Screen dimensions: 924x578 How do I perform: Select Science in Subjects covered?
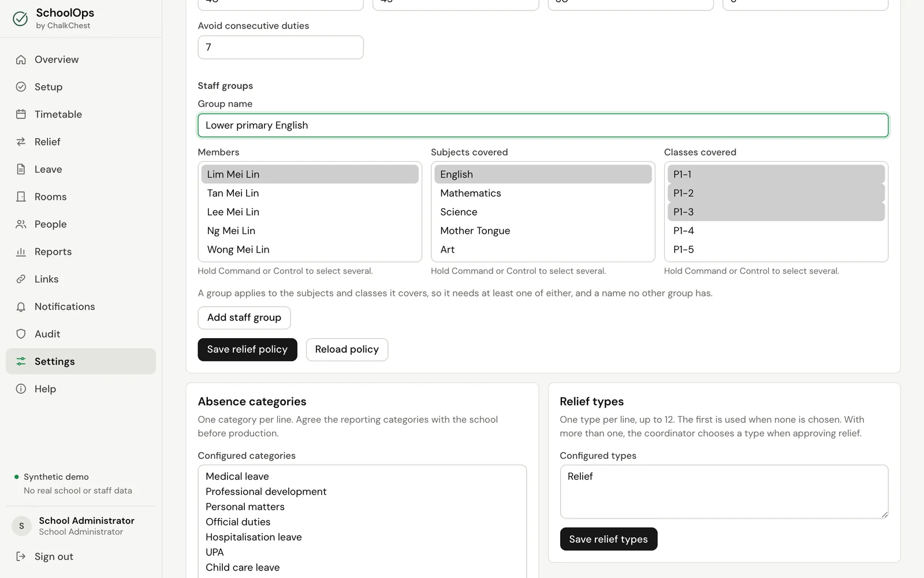pos(543,212)
